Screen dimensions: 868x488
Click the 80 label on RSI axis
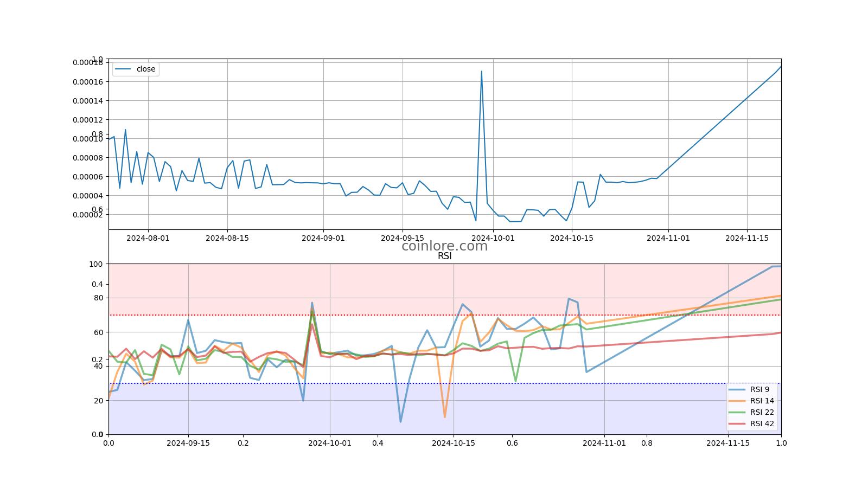point(98,298)
